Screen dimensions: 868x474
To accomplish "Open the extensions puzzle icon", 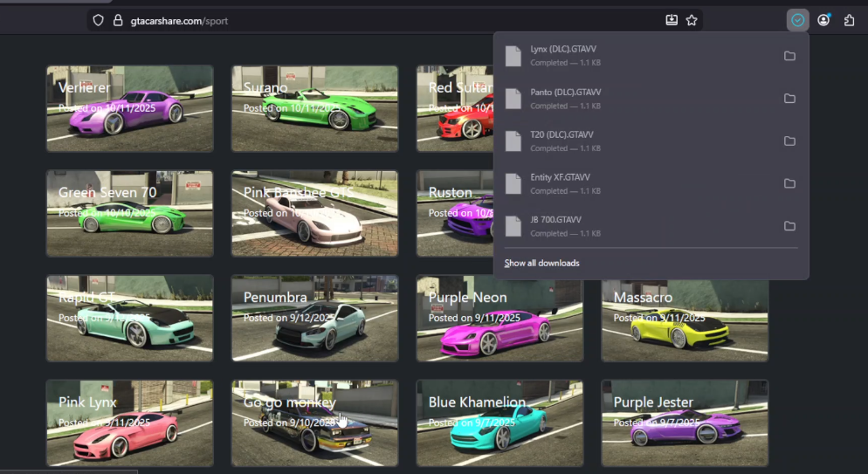I will pyautogui.click(x=849, y=20).
